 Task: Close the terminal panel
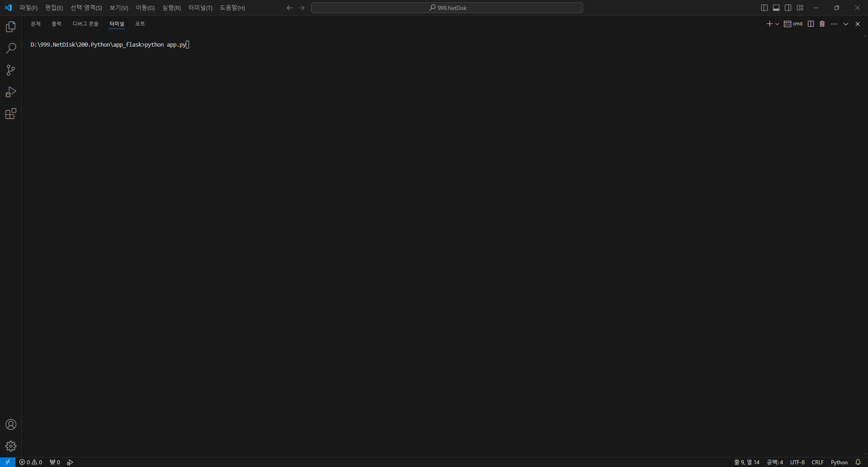tap(858, 24)
